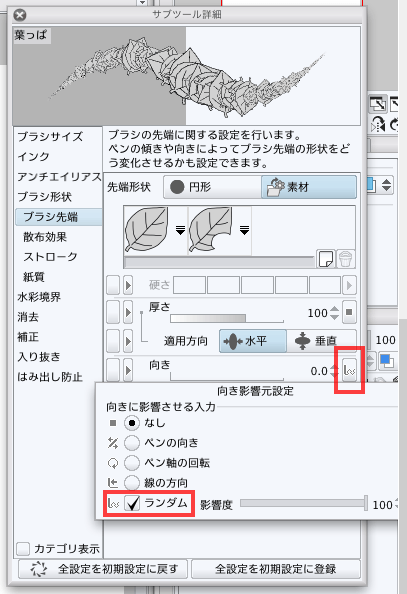Toggle 適用方向 display in tool property
The image size is (407, 594).
[x=113, y=341]
